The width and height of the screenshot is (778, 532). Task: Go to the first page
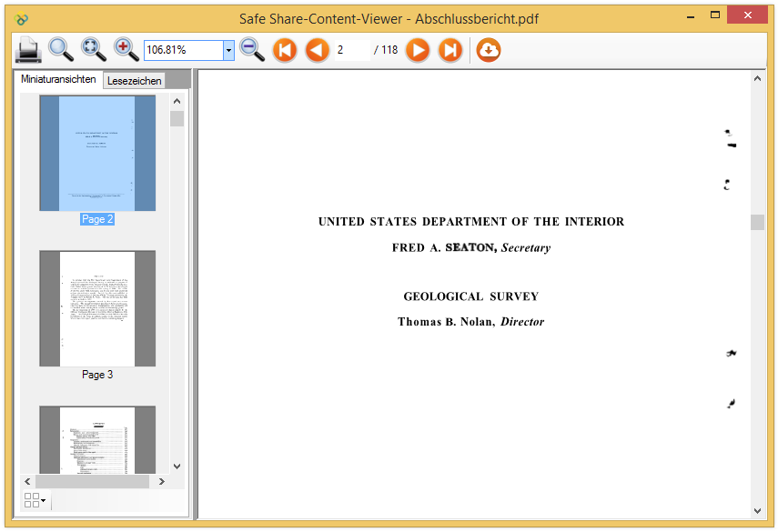coord(285,50)
